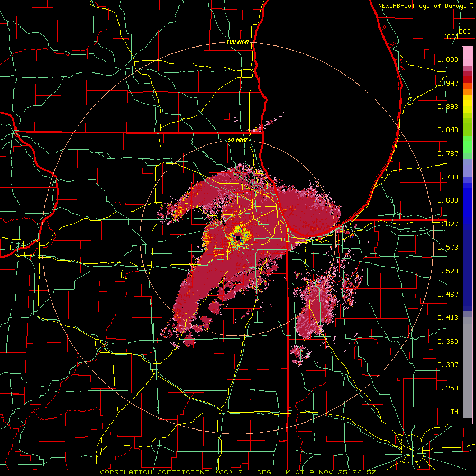Select the 50 NMI range ring label
The height and width of the screenshot is (476, 476).
pos(237,140)
